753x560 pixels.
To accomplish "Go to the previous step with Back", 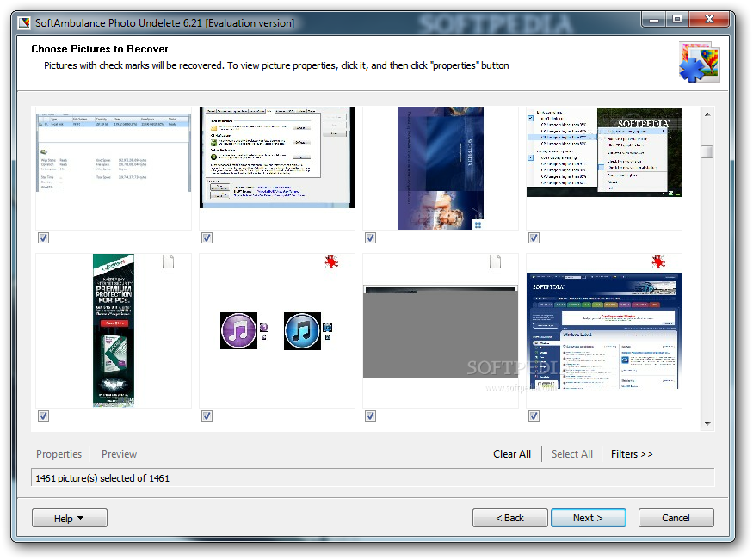I will pos(510,518).
